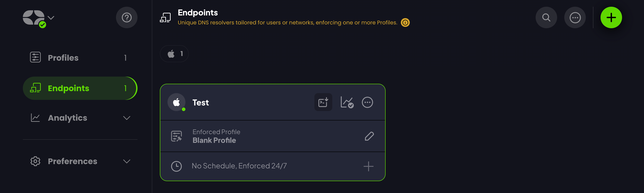This screenshot has height=193, width=644.
Task: Open the setup instructions for the Test endpoint
Action: pyautogui.click(x=323, y=102)
